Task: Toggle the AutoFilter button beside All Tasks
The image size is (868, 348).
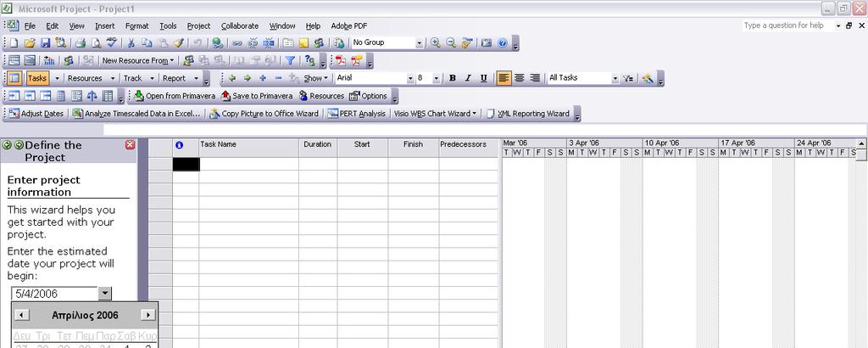Action: pyautogui.click(x=628, y=78)
